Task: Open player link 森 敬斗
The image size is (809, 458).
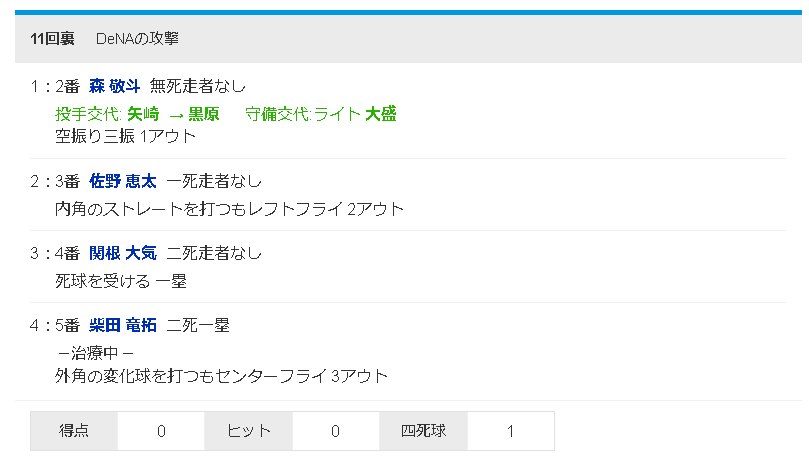Action: [x=114, y=86]
